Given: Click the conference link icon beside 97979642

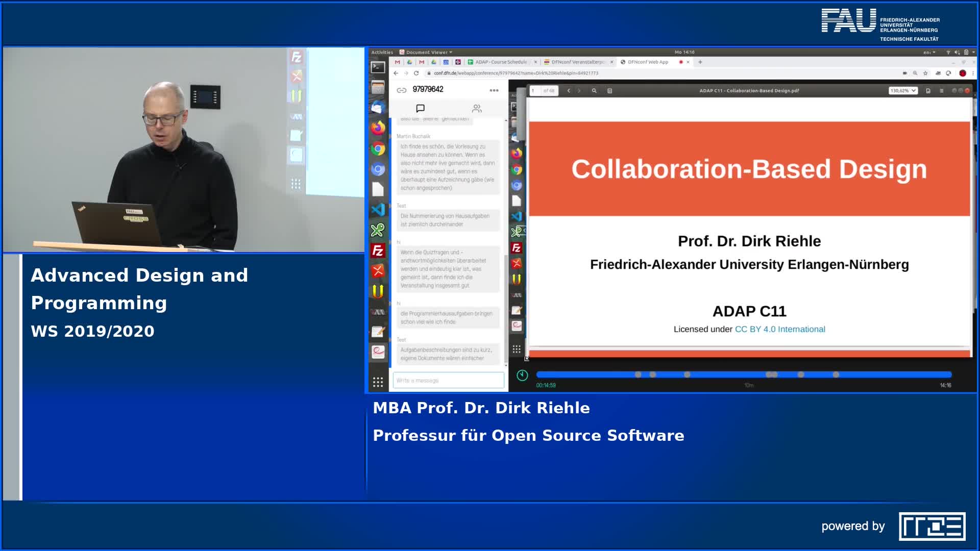Looking at the screenshot, I should (402, 90).
